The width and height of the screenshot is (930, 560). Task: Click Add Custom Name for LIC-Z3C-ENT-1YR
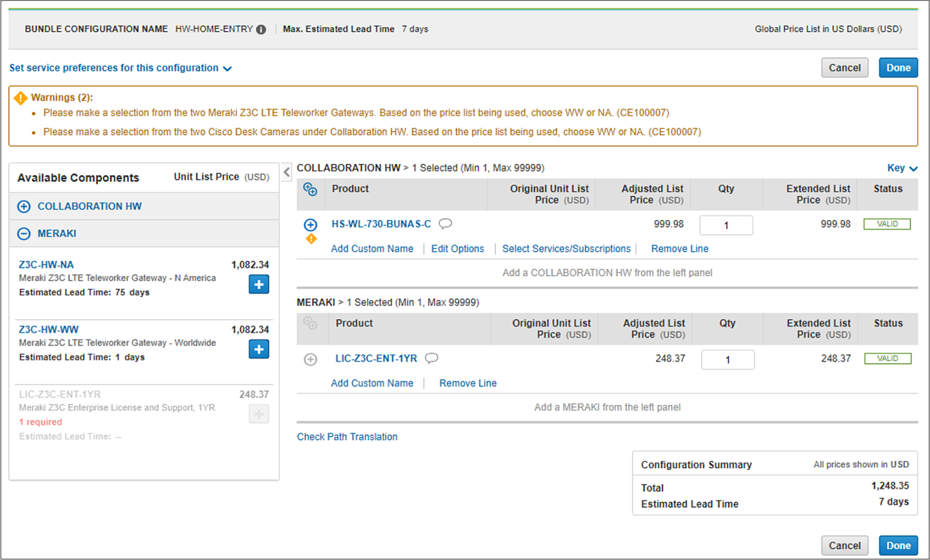(x=372, y=383)
